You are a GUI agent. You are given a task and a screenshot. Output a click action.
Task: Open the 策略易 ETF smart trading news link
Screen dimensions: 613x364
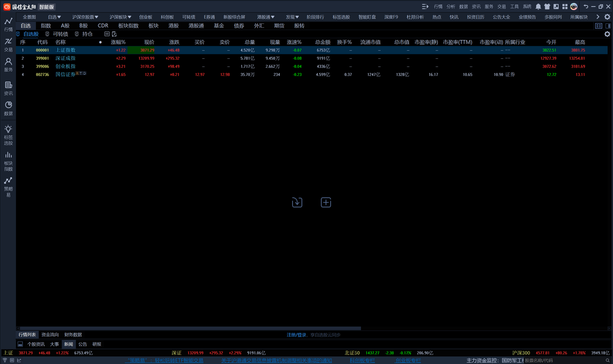pos(164,361)
